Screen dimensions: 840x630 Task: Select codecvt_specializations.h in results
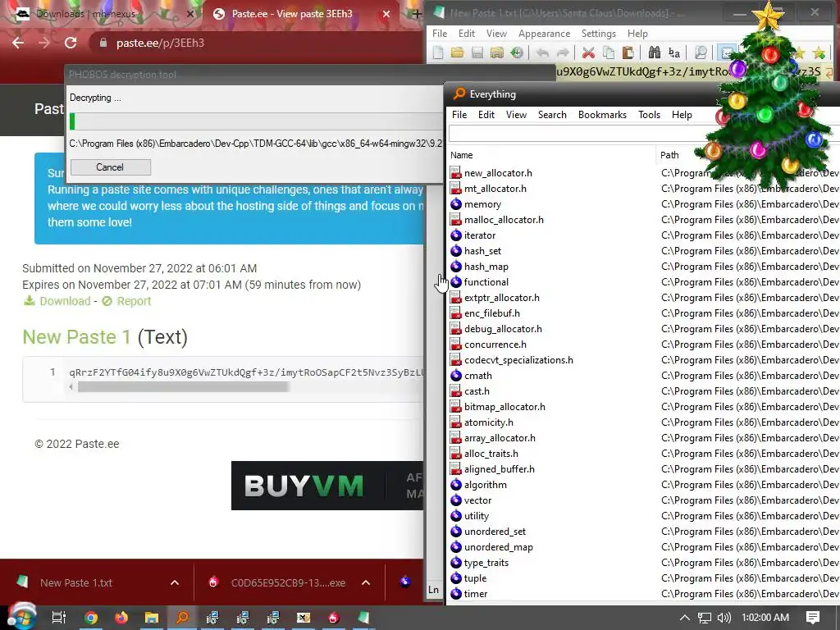tap(518, 360)
